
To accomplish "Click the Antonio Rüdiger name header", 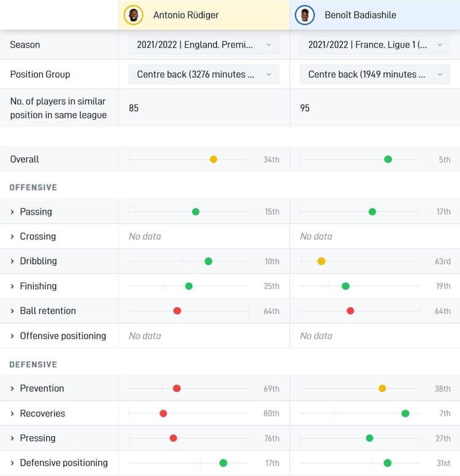I will 186,15.
